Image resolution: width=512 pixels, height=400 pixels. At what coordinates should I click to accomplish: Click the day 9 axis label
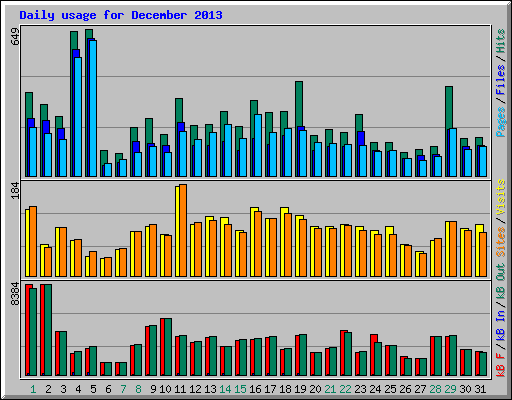153,389
